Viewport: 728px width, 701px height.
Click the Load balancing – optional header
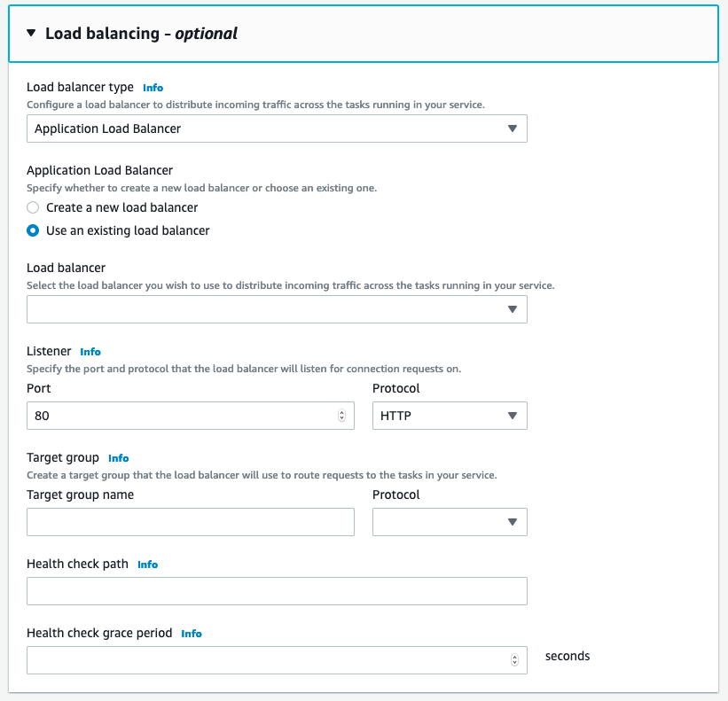141,34
